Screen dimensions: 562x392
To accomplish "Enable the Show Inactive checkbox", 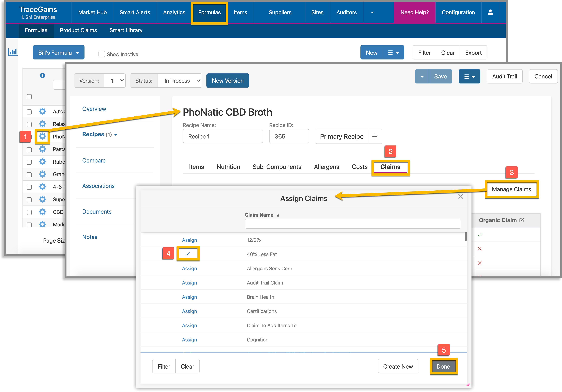I will (x=102, y=54).
